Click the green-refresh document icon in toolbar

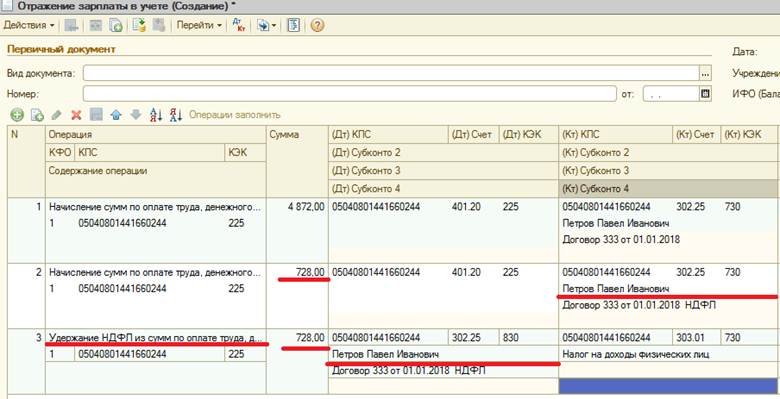[115, 25]
